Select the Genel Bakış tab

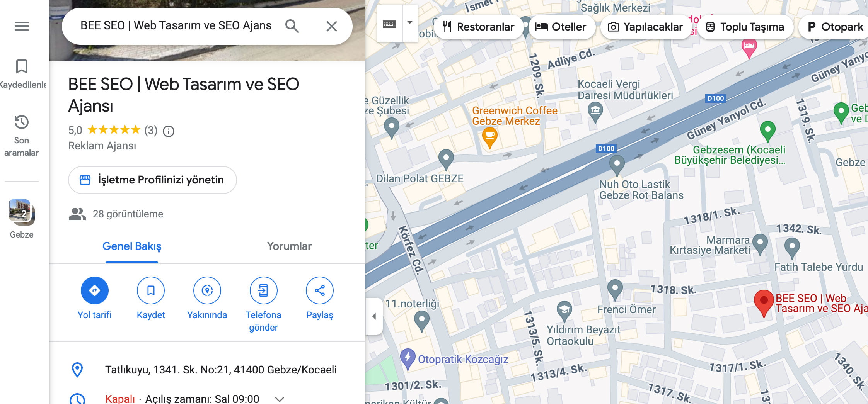click(132, 246)
